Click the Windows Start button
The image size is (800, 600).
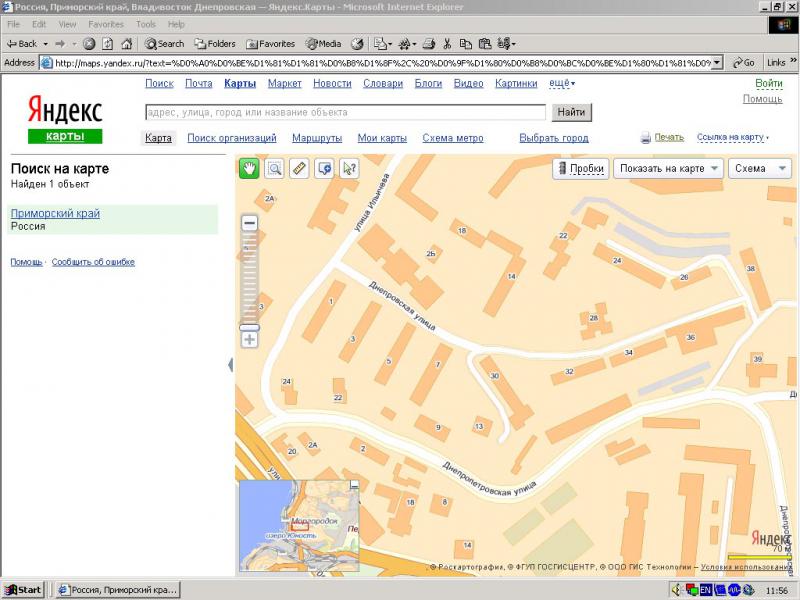(x=23, y=590)
